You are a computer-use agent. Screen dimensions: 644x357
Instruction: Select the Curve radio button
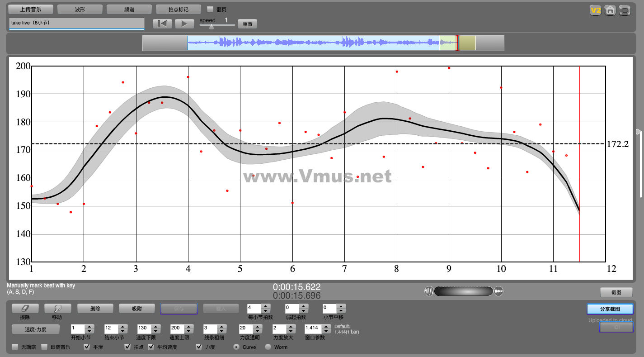tap(236, 347)
